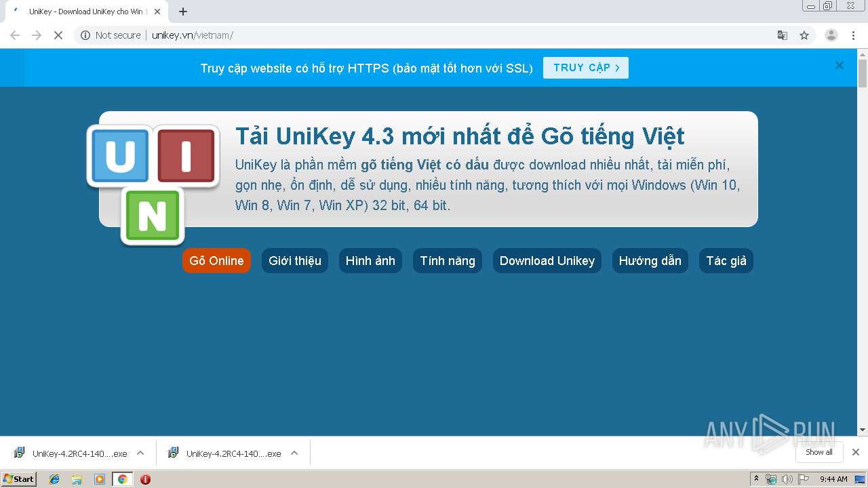Expand first download item options chevron
This screenshot has width=868, height=488.
coord(140,453)
